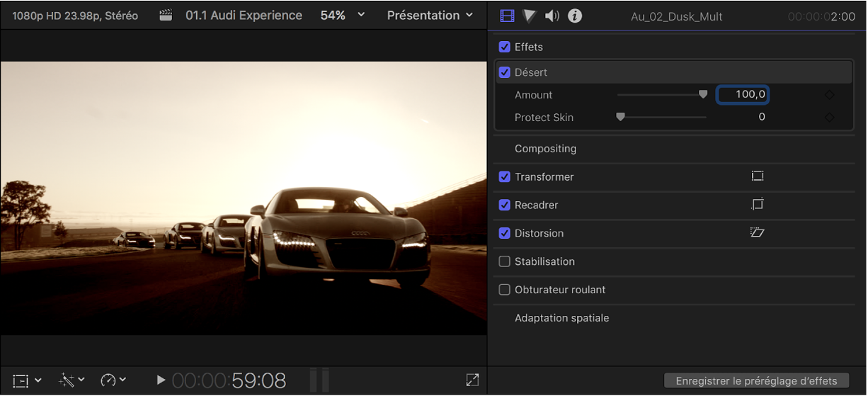Open the Audio inspector speaker icon

pyautogui.click(x=552, y=16)
